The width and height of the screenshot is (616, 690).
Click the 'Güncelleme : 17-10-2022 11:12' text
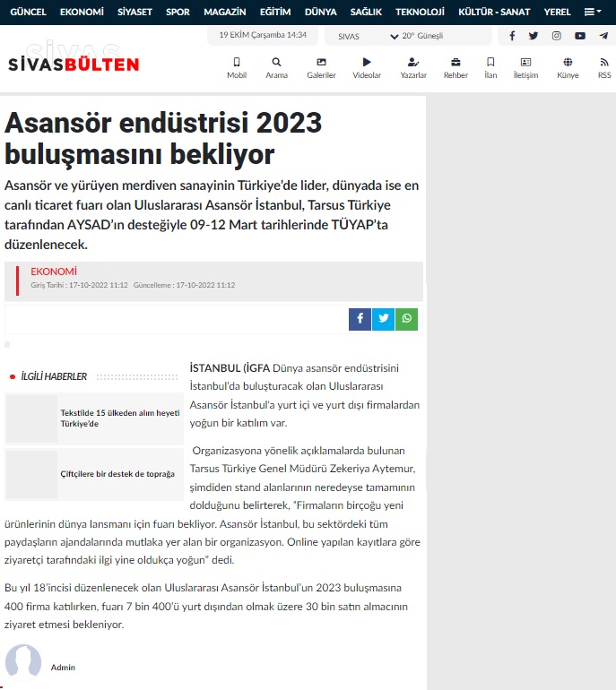[184, 285]
